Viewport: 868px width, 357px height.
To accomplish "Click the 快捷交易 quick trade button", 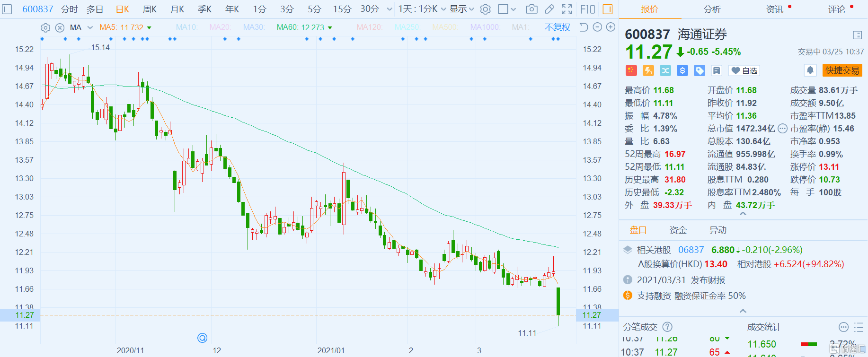I will tap(842, 70).
